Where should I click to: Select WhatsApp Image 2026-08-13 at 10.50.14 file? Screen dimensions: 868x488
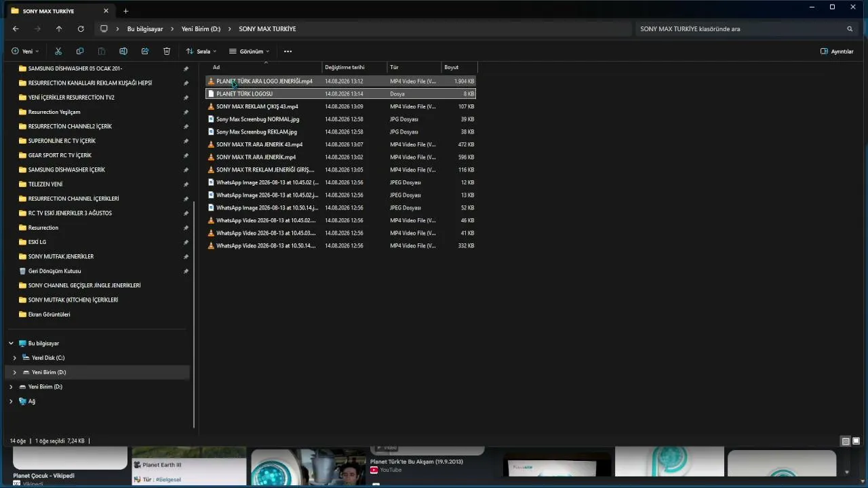[x=341, y=208]
